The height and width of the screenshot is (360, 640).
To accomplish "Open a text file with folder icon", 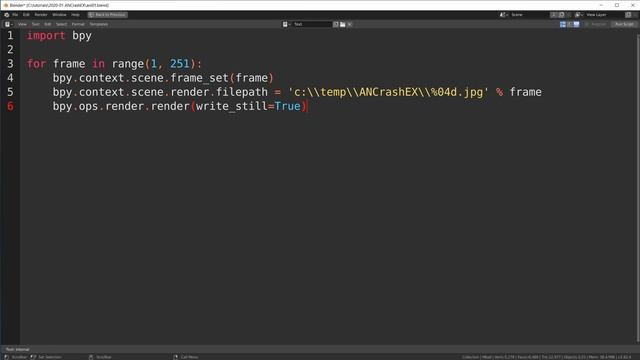I will 343,24.
